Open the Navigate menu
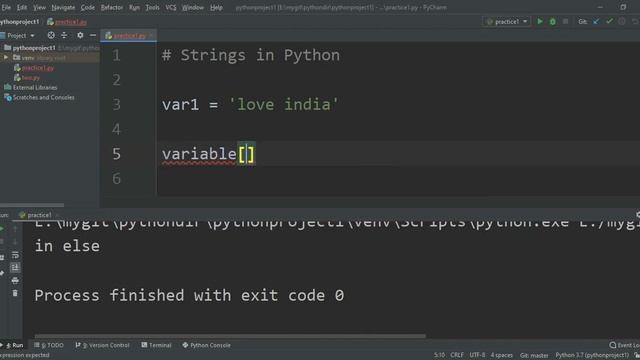Viewport: 640px width, 360px height. (x=63, y=7)
